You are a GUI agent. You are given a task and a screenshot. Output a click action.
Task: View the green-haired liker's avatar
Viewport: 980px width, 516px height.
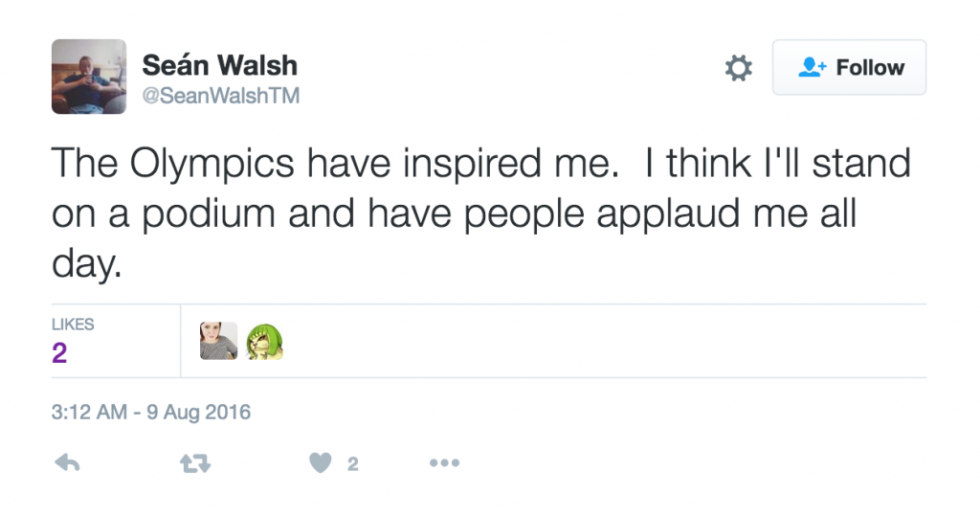pyautogui.click(x=264, y=342)
